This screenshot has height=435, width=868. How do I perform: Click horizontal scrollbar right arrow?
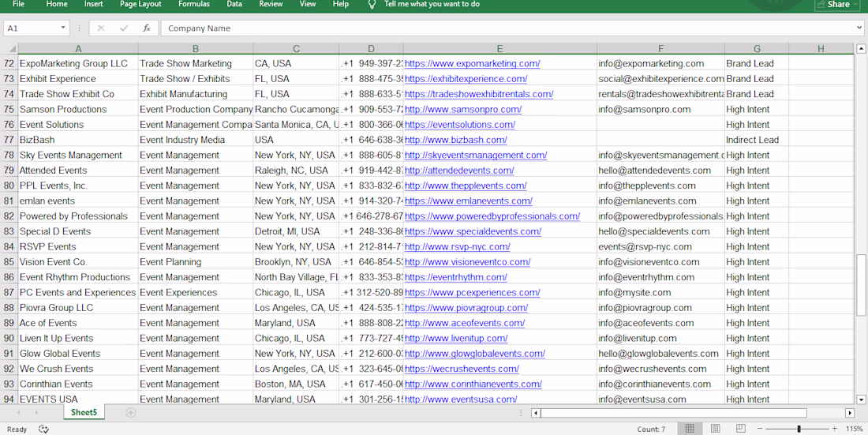tap(850, 413)
